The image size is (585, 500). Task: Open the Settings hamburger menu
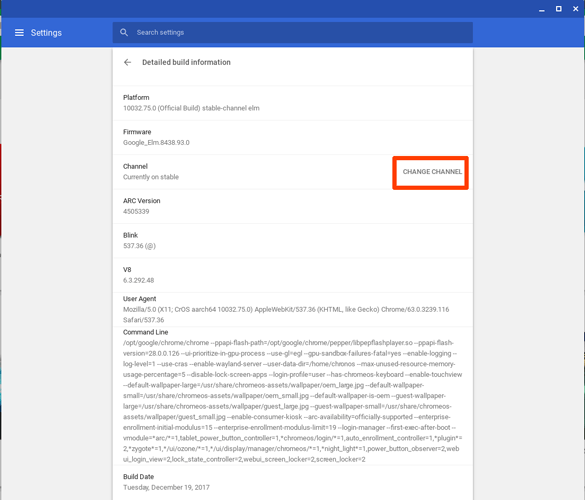point(19,33)
